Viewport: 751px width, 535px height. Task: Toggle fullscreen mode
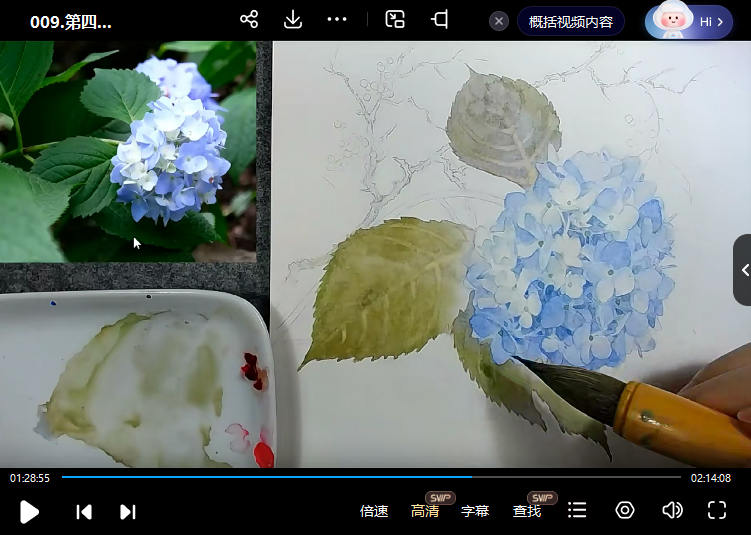click(x=717, y=510)
